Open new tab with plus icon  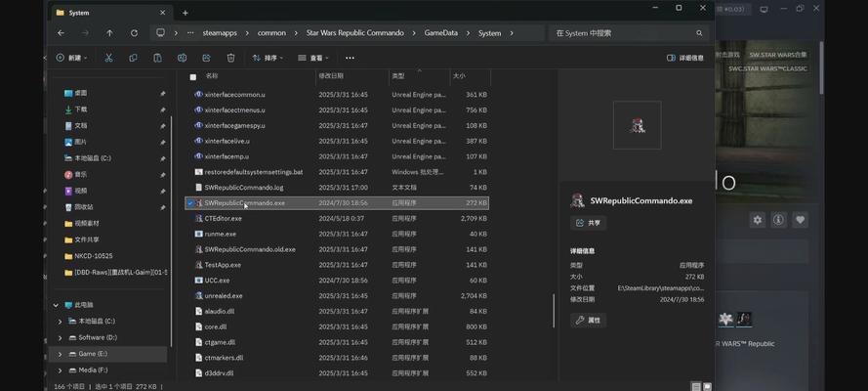coord(185,13)
